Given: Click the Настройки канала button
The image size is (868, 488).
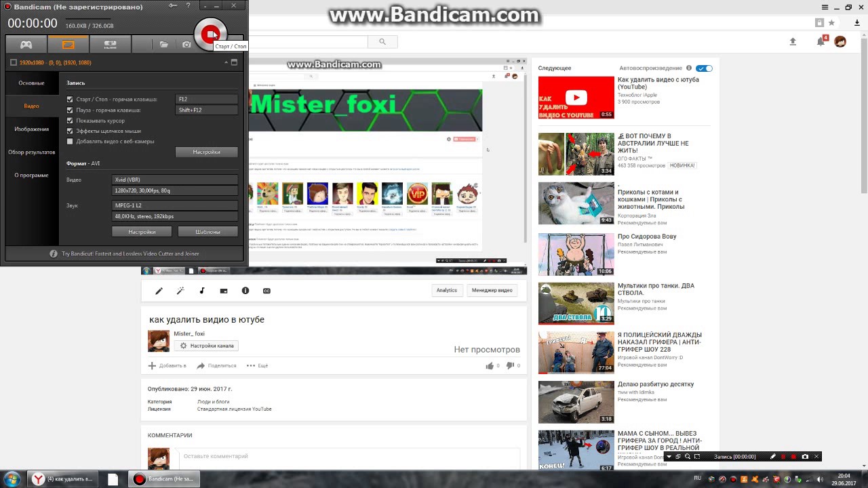Looking at the screenshot, I should point(206,346).
